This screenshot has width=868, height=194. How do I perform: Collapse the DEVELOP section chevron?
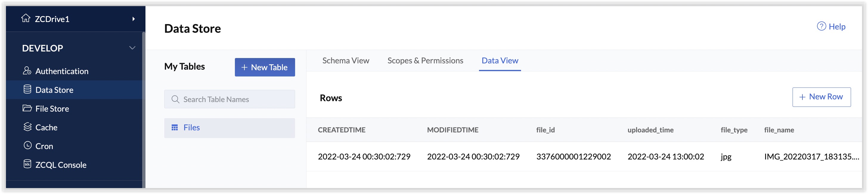(132, 48)
